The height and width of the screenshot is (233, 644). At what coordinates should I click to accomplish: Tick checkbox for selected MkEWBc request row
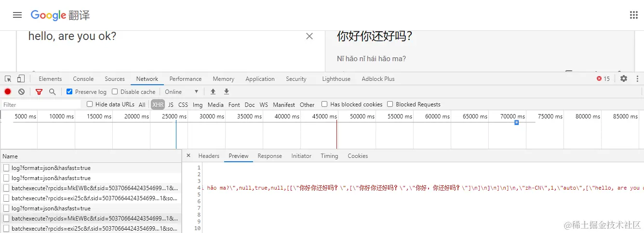(6, 219)
